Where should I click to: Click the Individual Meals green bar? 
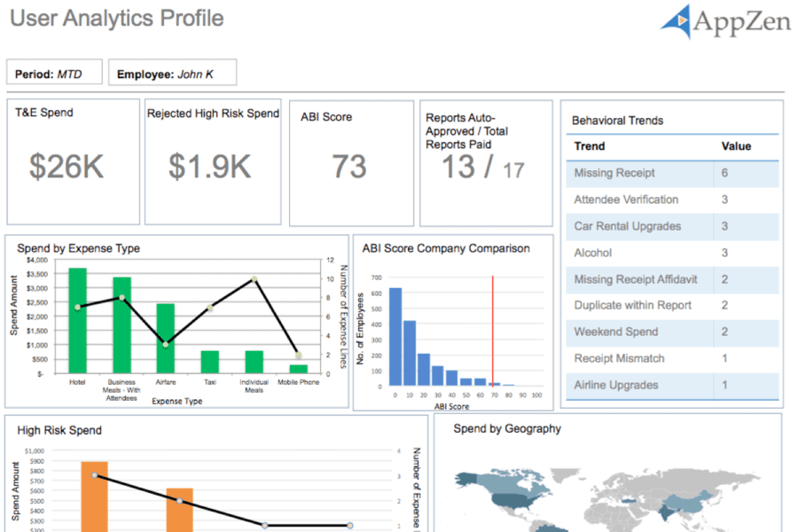click(x=254, y=362)
